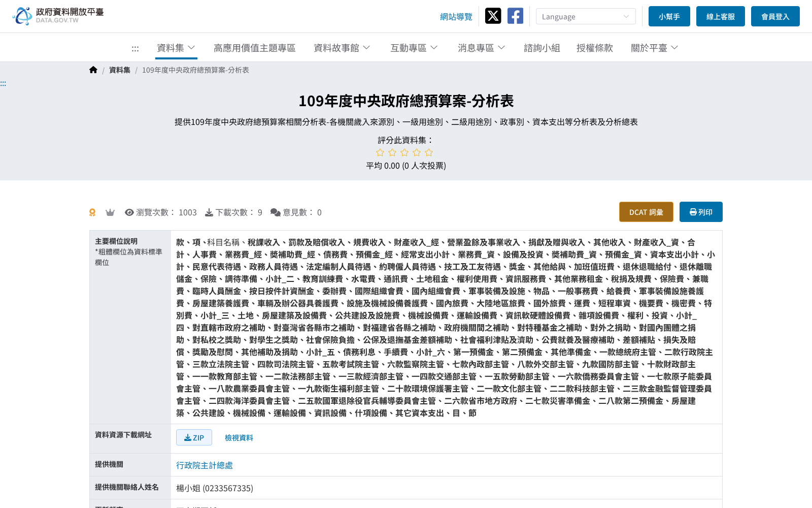Open the 網站導覽 link

(456, 17)
